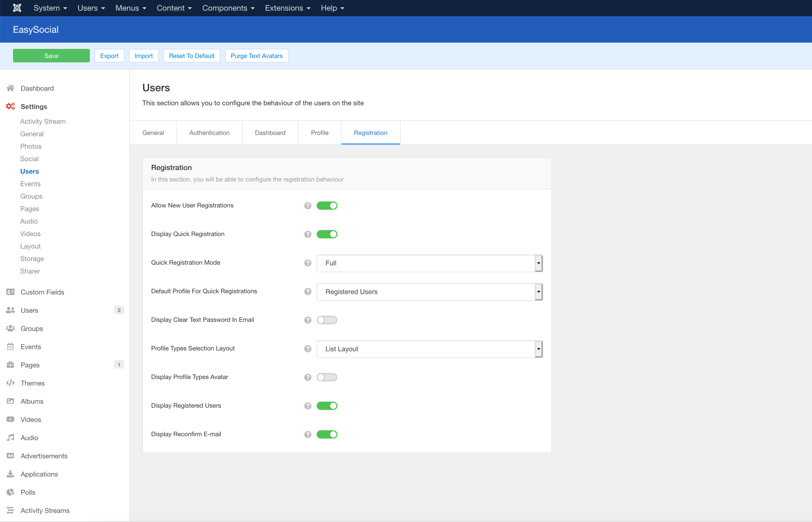Open Profile Types Selection Layout dropdown
This screenshot has width=812, height=522.
tap(430, 349)
